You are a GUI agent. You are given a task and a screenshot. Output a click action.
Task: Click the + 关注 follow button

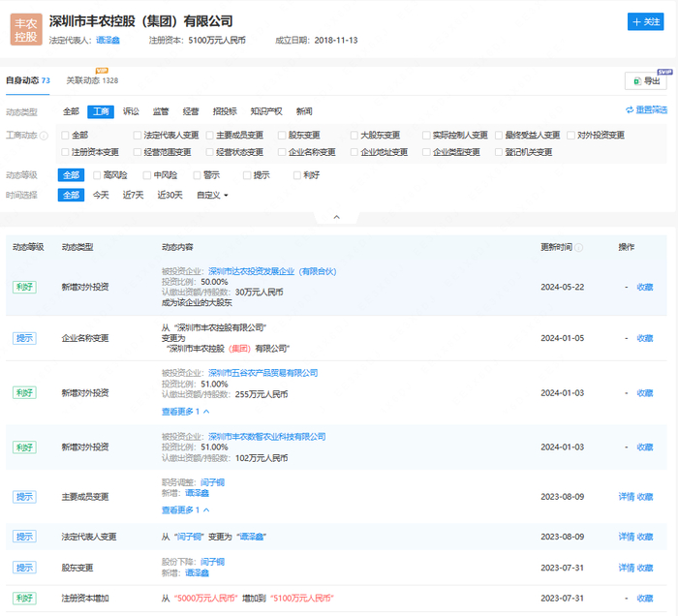coord(646,22)
